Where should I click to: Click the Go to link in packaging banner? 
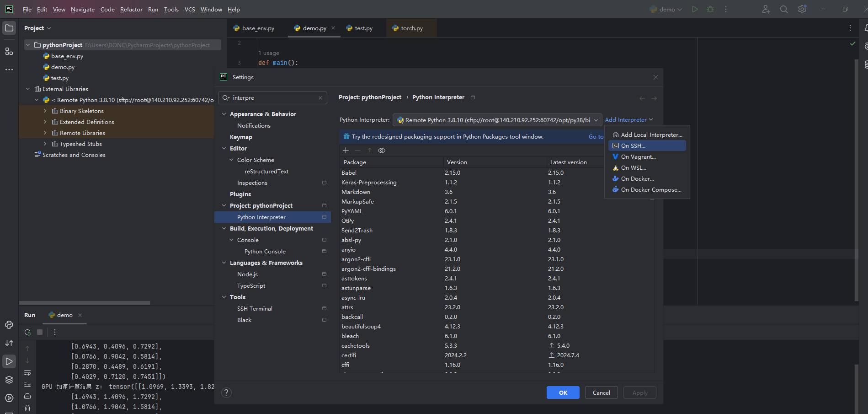coord(596,137)
